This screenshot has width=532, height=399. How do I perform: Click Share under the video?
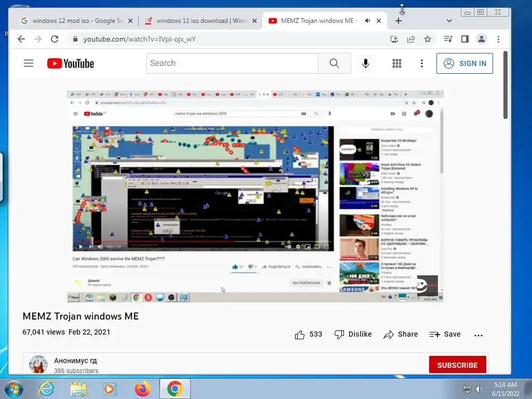pos(401,335)
